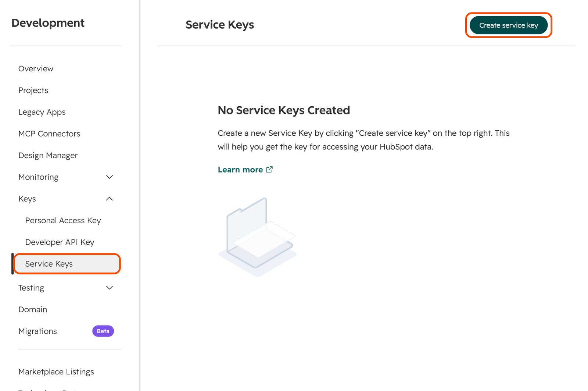This screenshot has height=391, width=588.
Task: Select Personal Access Key
Action: point(63,220)
